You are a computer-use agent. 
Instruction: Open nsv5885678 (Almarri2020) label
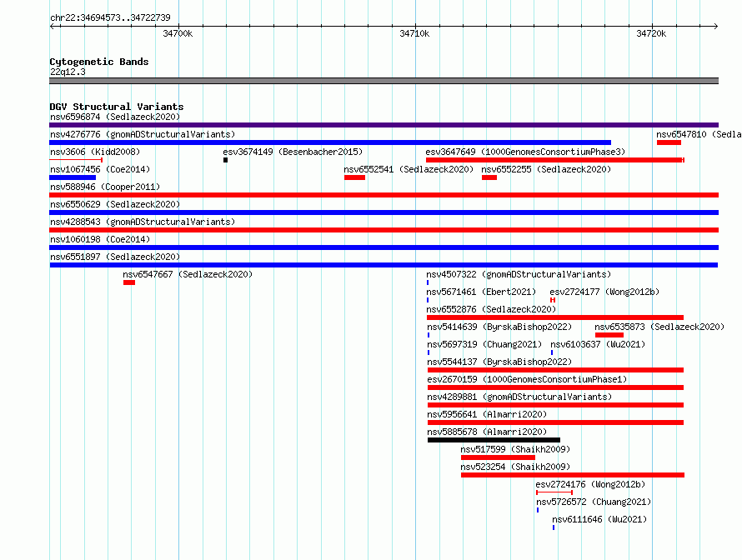pos(487,432)
